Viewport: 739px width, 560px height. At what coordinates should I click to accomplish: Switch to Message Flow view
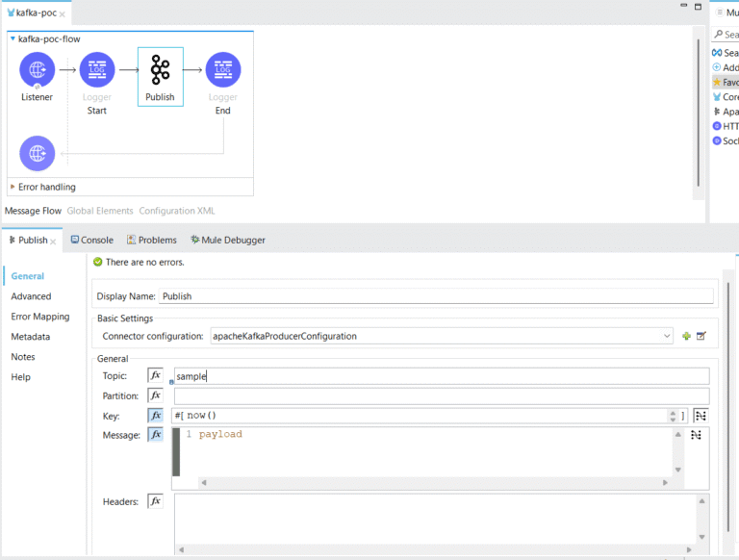coord(33,211)
